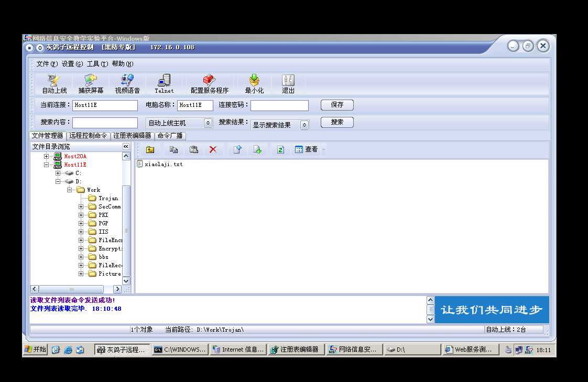Click the Internet Explorer quick launch icon
Screen dimensions: 588x382
(68, 350)
